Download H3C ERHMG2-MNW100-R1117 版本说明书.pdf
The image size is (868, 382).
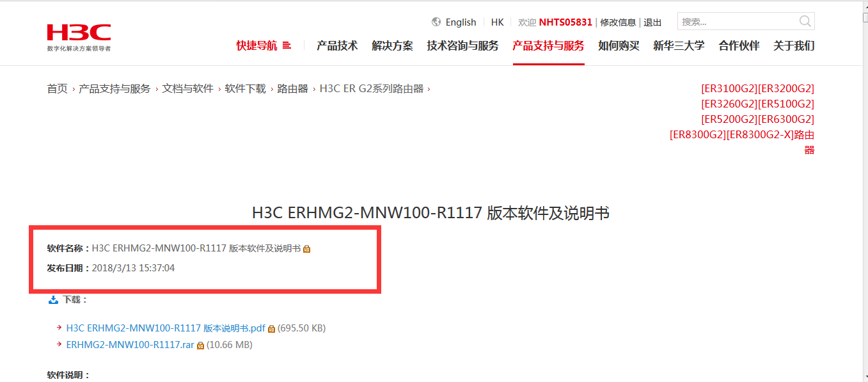click(166, 328)
